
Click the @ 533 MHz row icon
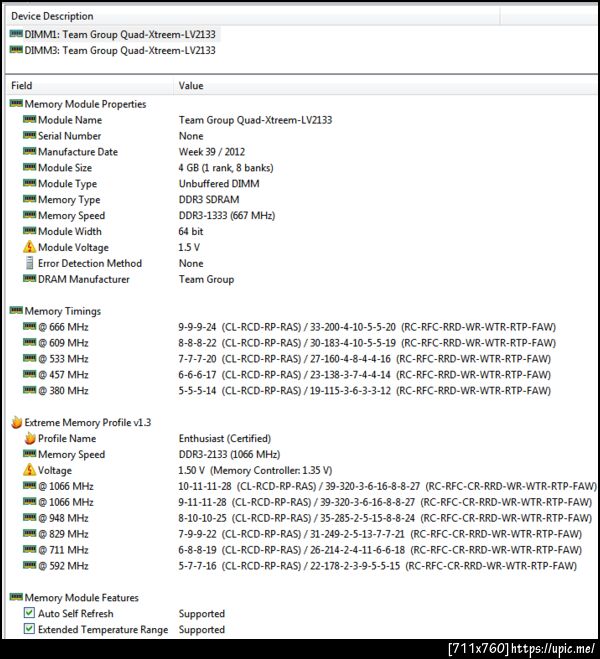pyautogui.click(x=29, y=358)
